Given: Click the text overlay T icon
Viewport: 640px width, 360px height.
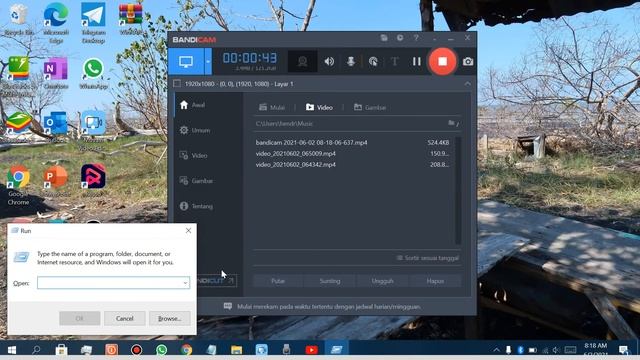Looking at the screenshot, I should coord(394,62).
